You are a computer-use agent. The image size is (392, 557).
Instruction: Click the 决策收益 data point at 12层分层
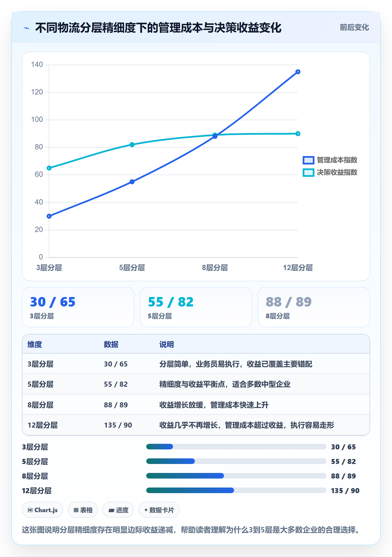[298, 134]
